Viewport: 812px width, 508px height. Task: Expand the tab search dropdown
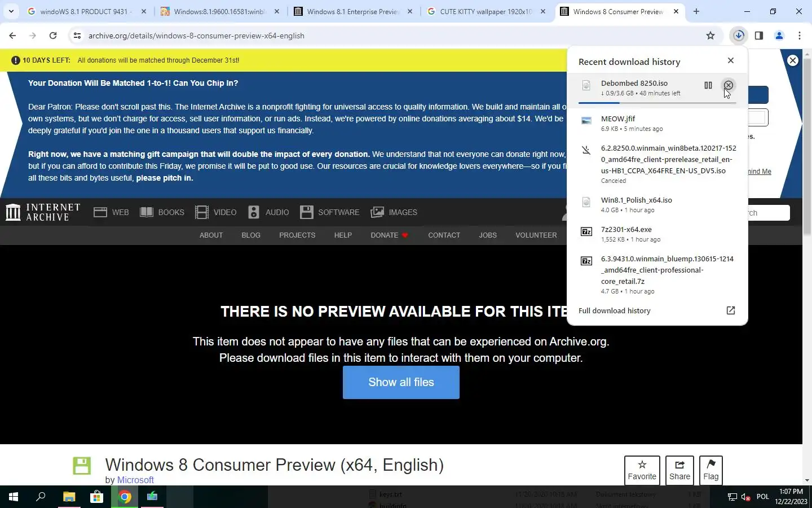click(x=11, y=11)
